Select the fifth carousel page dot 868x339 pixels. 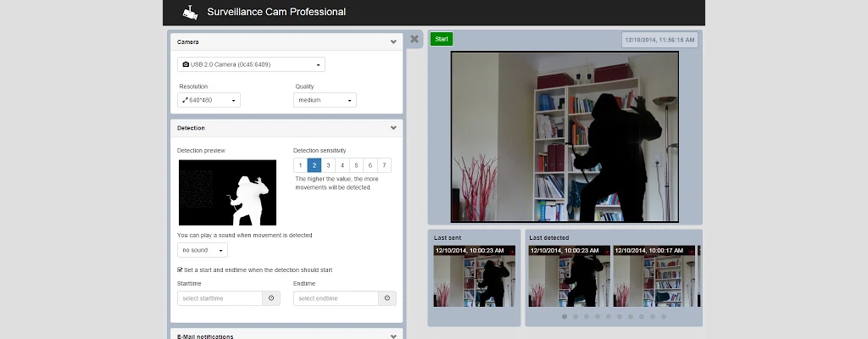[609, 317]
